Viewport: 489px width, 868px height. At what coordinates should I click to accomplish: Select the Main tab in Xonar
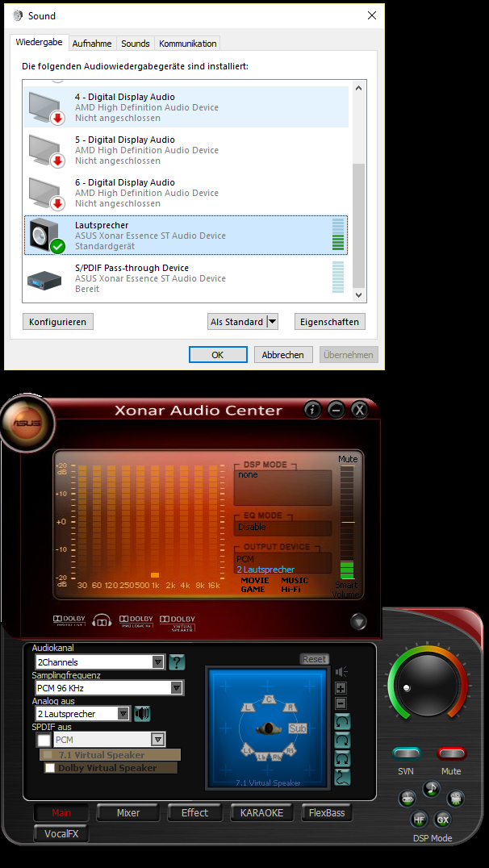tap(61, 812)
